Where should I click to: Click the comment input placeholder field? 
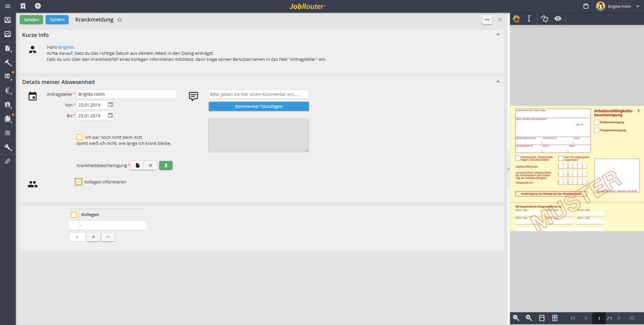pyautogui.click(x=259, y=94)
